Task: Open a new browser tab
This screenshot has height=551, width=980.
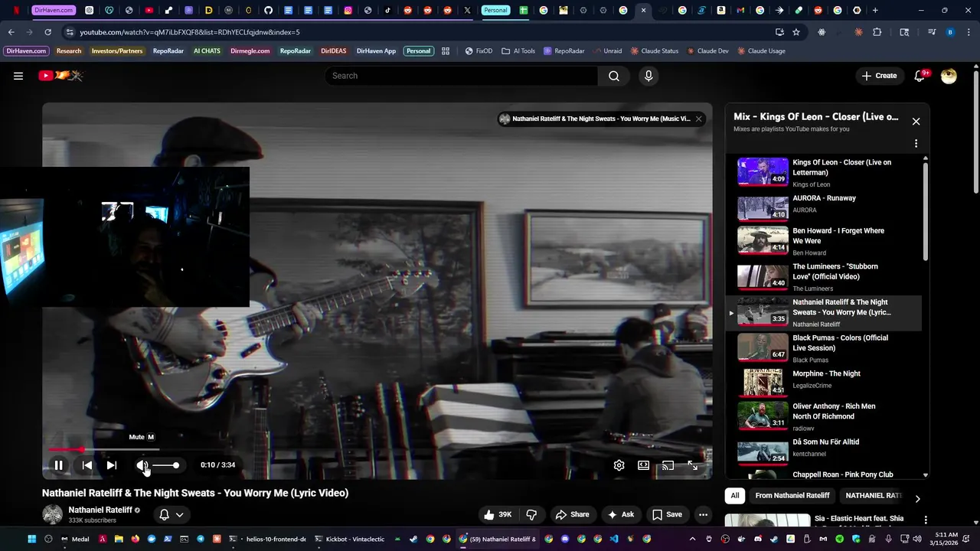Action: pyautogui.click(x=875, y=11)
